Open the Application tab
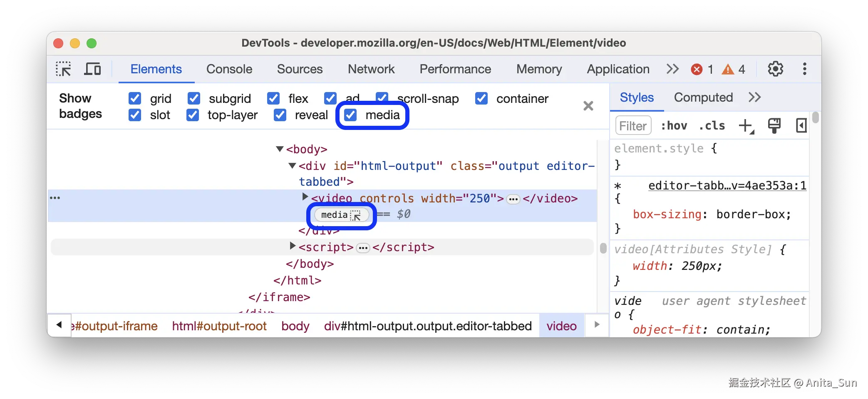Viewport: 868px width, 399px height. [618, 69]
